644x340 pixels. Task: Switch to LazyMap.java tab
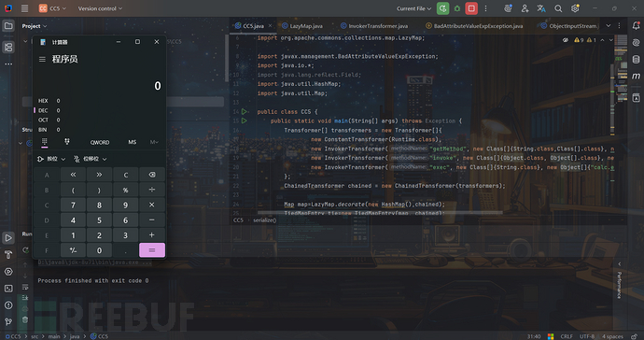pyautogui.click(x=302, y=26)
